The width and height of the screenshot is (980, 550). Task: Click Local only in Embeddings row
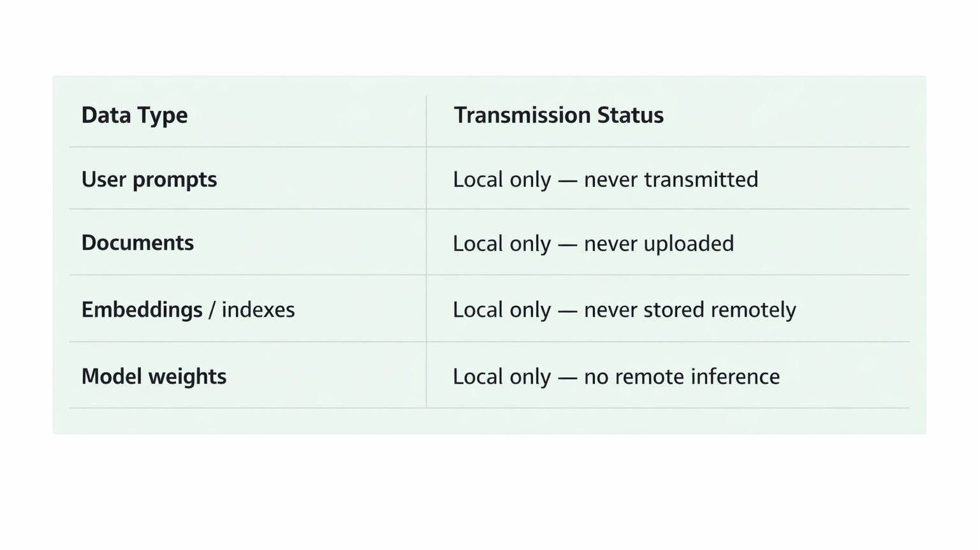(x=502, y=310)
